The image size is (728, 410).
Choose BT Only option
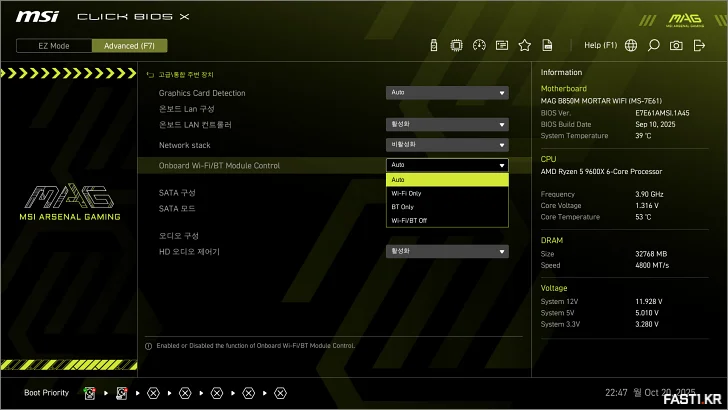pyautogui.click(x=447, y=207)
